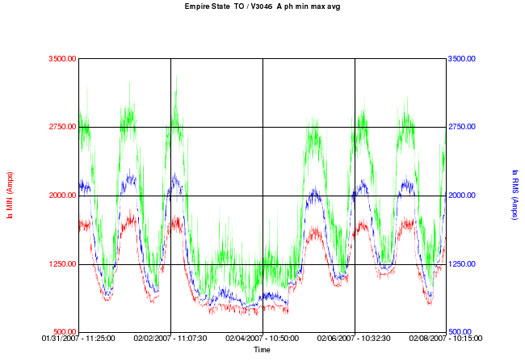Select the 02/02/2007 - 11:07:30 time label
The height and width of the screenshot is (362, 525).
pos(170,339)
